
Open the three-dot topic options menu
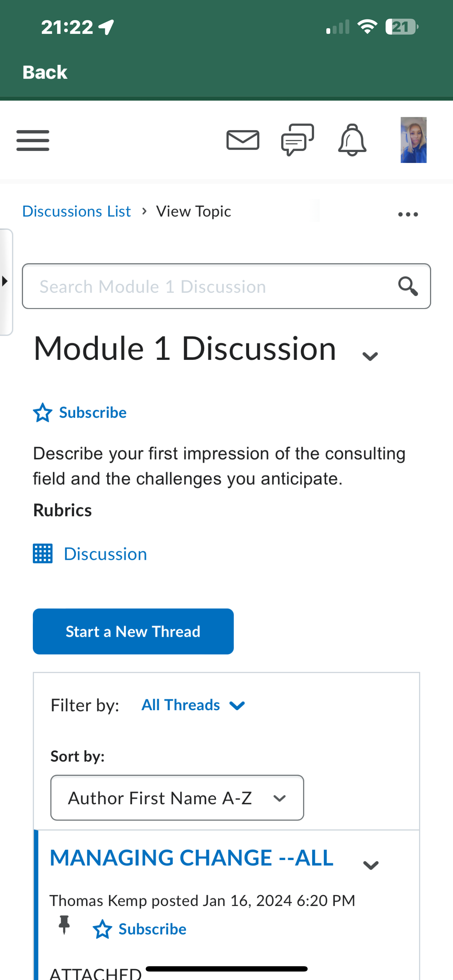[408, 214]
